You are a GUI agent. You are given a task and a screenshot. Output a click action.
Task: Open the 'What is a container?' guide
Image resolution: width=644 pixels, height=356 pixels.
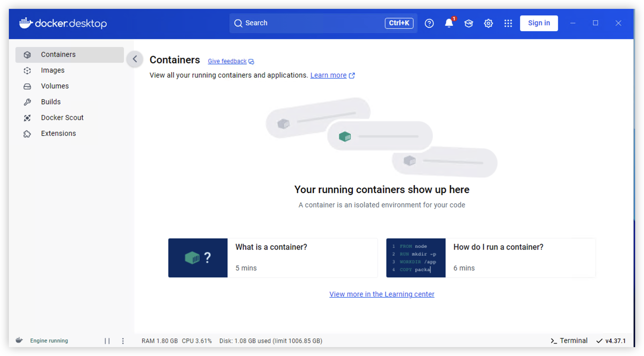pyautogui.click(x=273, y=258)
